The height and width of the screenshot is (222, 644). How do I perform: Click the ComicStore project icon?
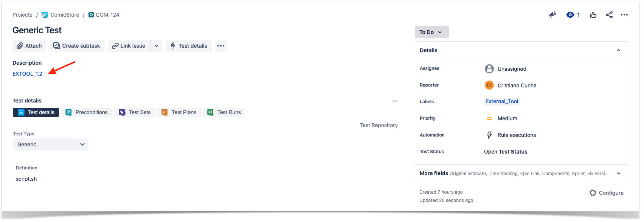[x=45, y=15]
